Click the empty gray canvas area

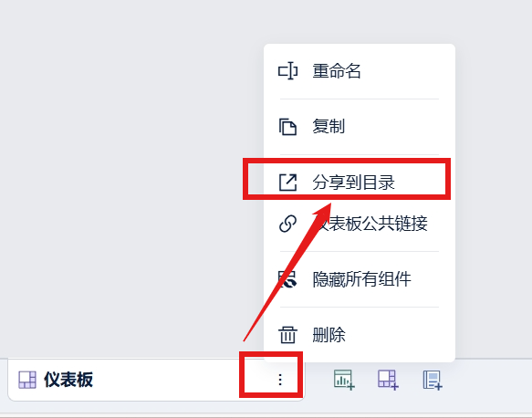coord(129,170)
